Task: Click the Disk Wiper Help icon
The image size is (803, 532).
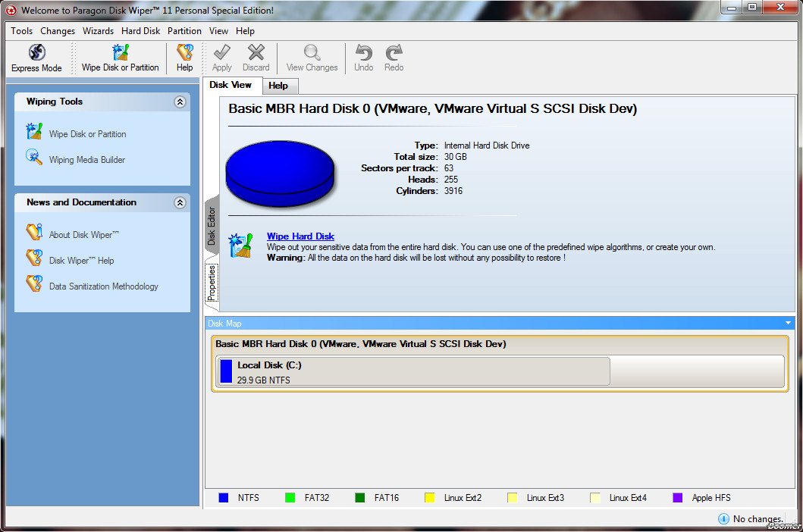Action: click(34, 258)
